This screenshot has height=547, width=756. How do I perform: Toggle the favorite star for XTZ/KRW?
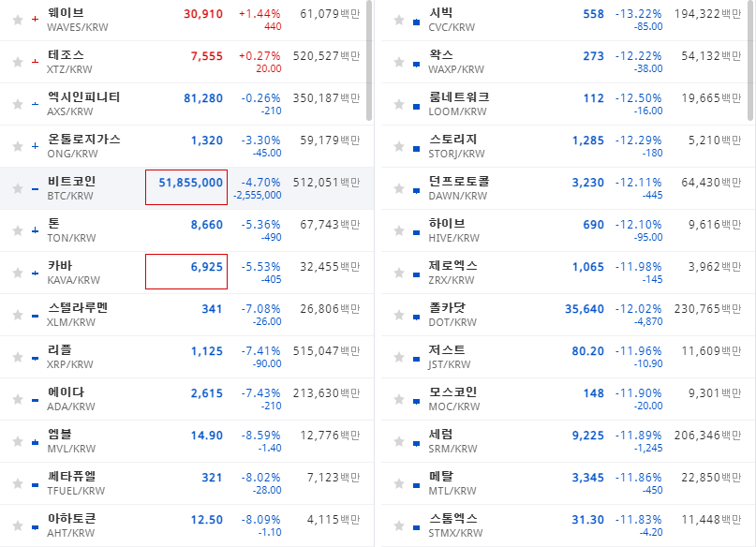click(x=18, y=62)
